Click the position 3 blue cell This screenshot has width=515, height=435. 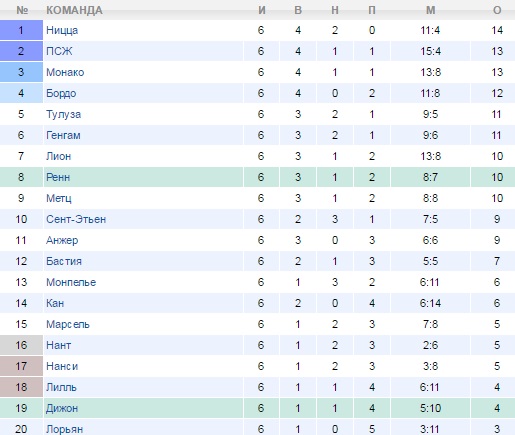pos(21,72)
